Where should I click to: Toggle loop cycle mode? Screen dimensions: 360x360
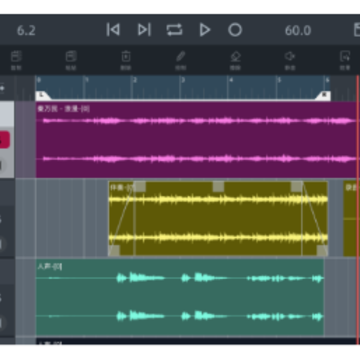point(175,30)
